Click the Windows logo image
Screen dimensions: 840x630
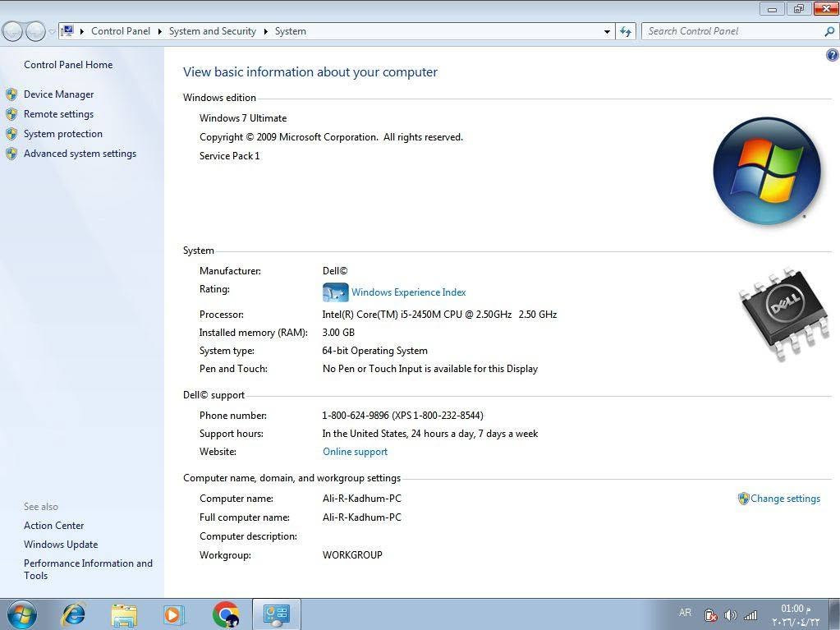767,171
